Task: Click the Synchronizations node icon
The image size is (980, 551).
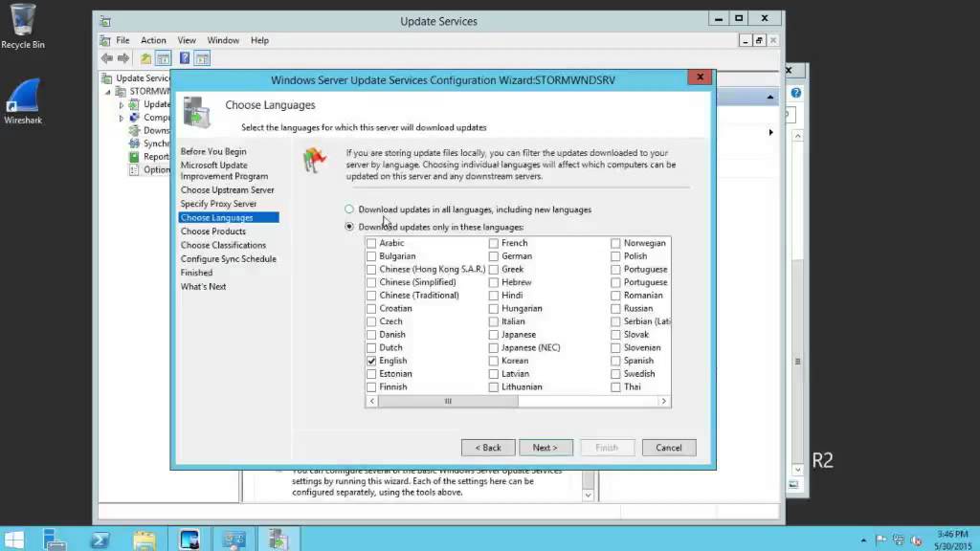Action: 134,143
